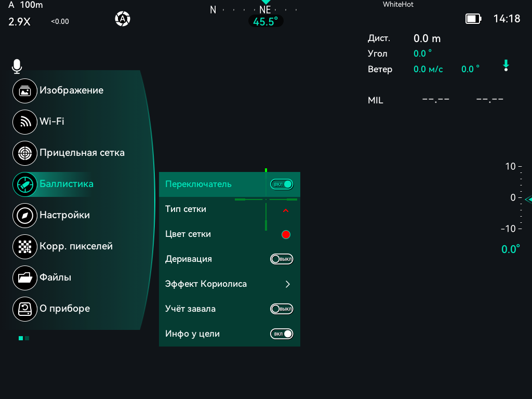Tap the auto shutter icon at top
The width and height of the screenshot is (532, 399).
123,19
